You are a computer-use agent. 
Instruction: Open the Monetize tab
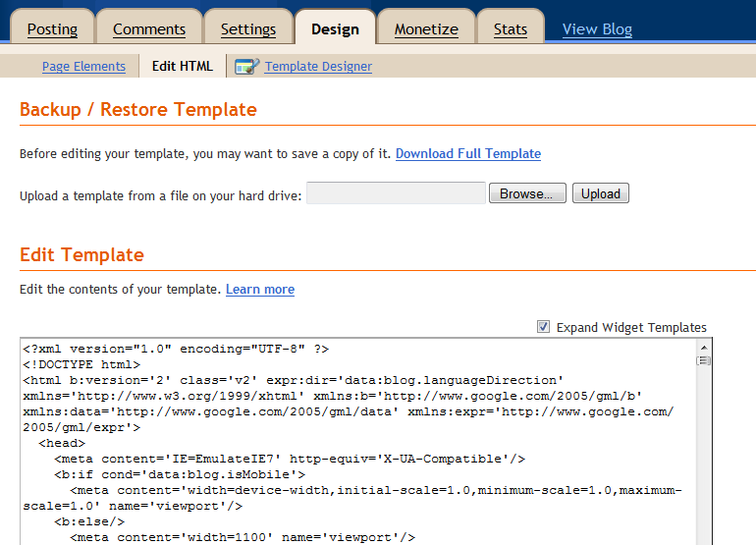tap(426, 29)
